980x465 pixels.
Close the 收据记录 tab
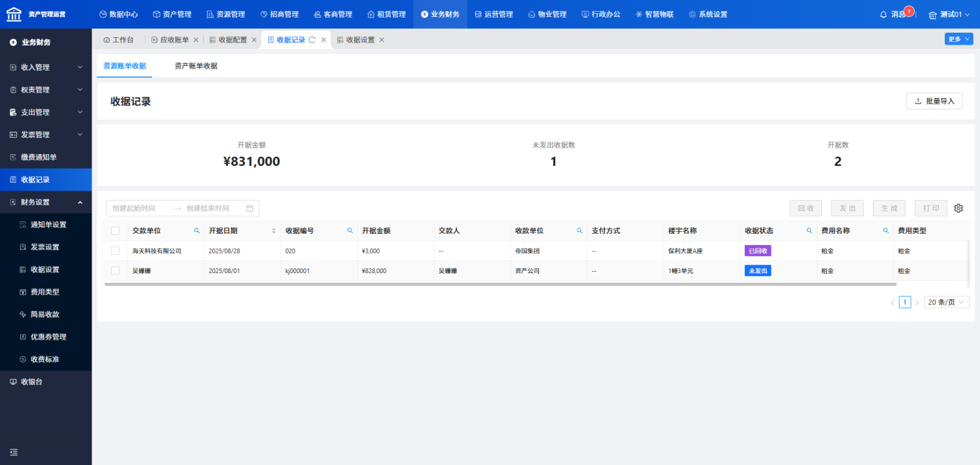pyautogui.click(x=323, y=40)
